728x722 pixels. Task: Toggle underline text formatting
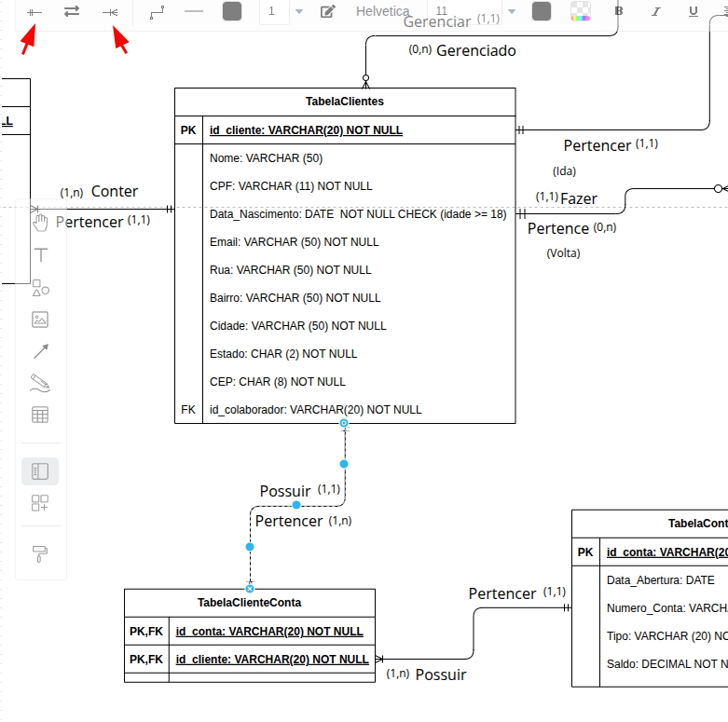click(x=694, y=11)
